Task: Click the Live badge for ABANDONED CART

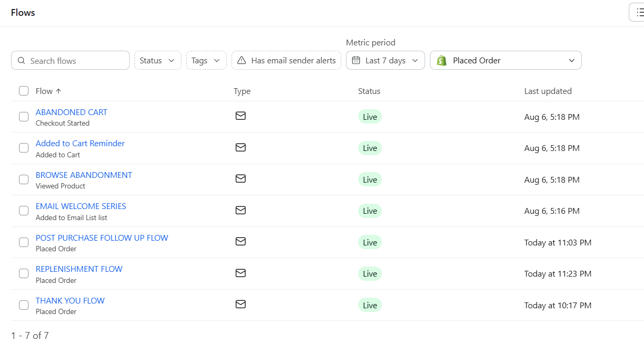Action: coord(370,117)
